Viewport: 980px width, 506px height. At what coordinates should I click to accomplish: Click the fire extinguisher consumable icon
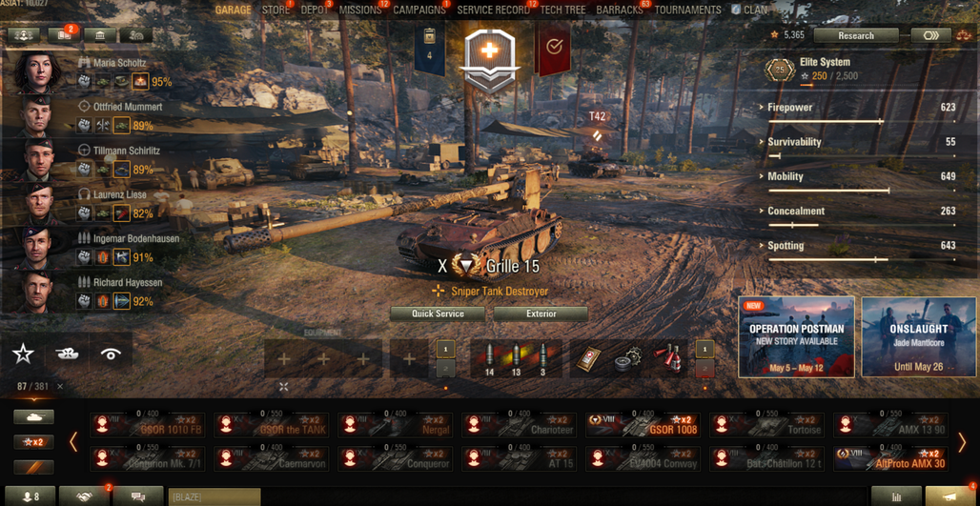[668, 358]
